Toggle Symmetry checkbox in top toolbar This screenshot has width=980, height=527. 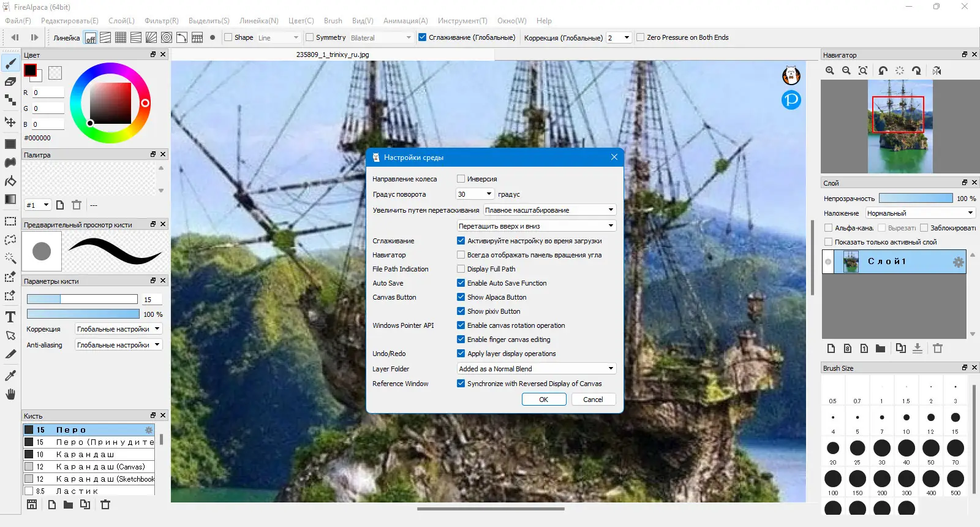tap(310, 37)
